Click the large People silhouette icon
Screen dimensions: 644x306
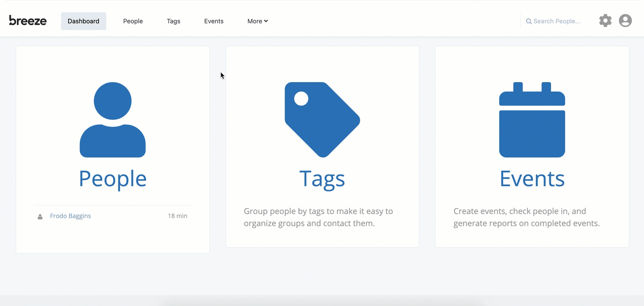coord(113,120)
